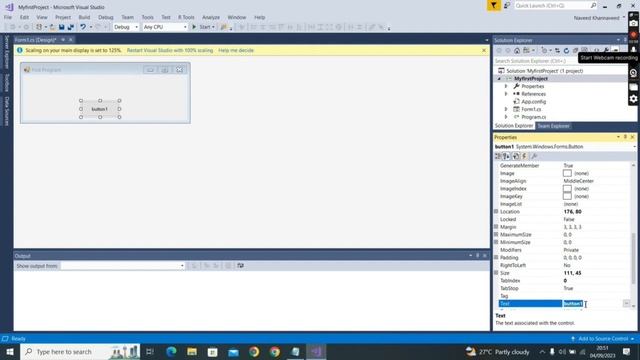Switch to the Team Explorer tab
This screenshot has width=640, height=360.
point(553,126)
